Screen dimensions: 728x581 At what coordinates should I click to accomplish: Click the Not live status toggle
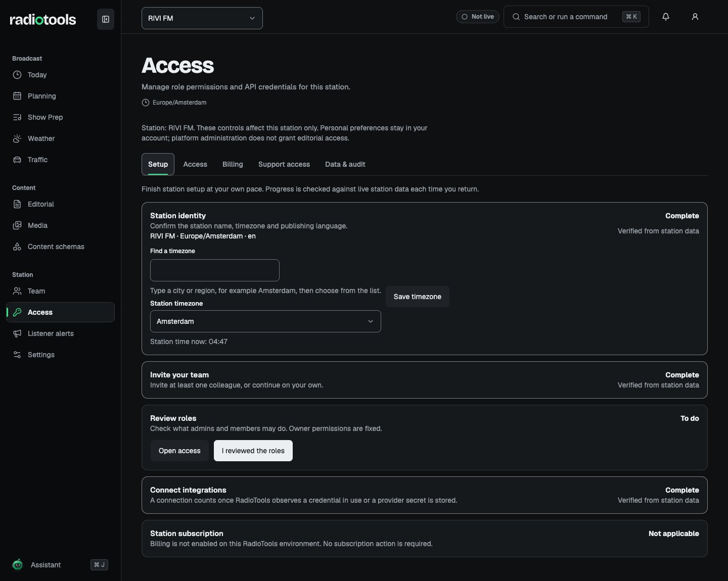coord(478,17)
